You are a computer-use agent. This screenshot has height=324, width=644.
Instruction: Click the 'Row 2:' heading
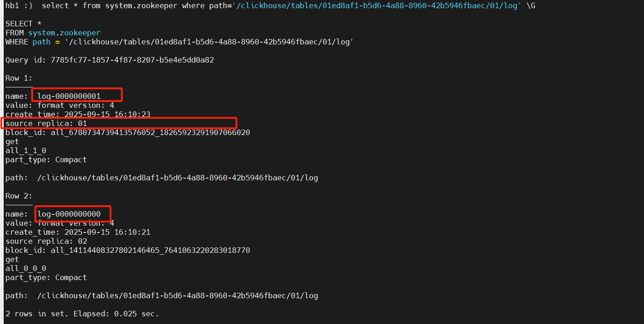pos(19,196)
